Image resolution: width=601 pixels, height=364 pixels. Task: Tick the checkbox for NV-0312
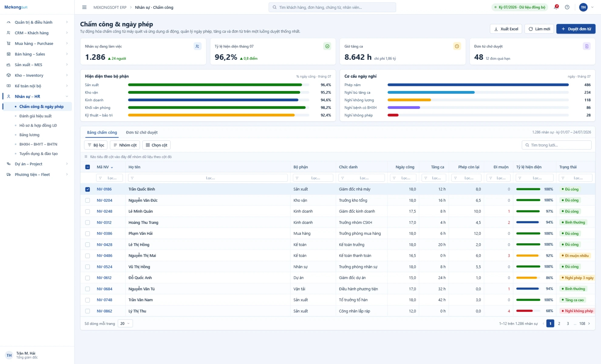[x=88, y=222]
